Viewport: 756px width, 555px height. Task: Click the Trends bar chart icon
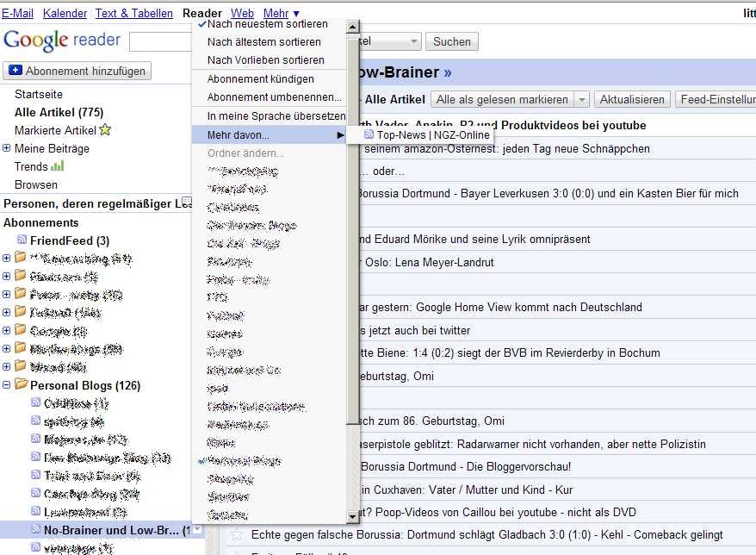coord(57,166)
